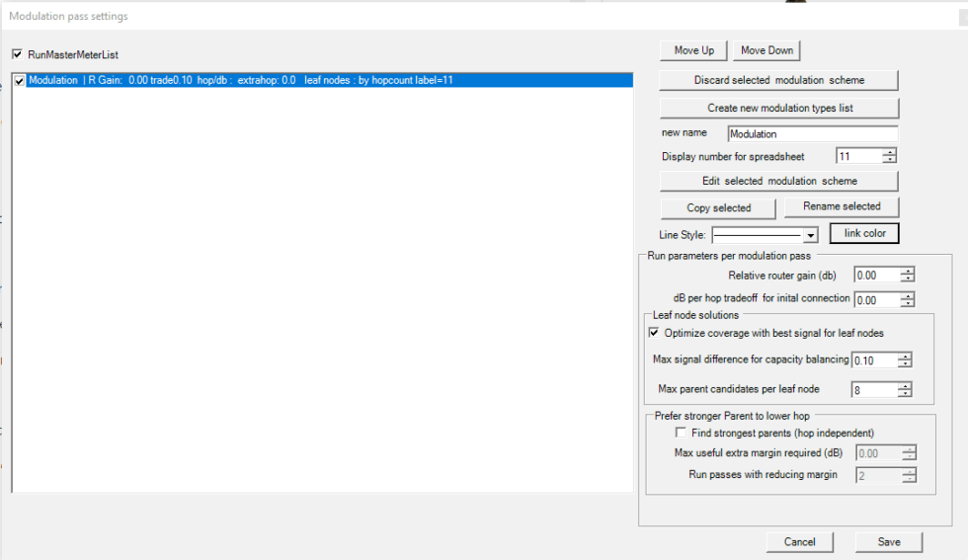968x560 pixels.
Task: Save the modulation pass settings
Action: coord(889,541)
